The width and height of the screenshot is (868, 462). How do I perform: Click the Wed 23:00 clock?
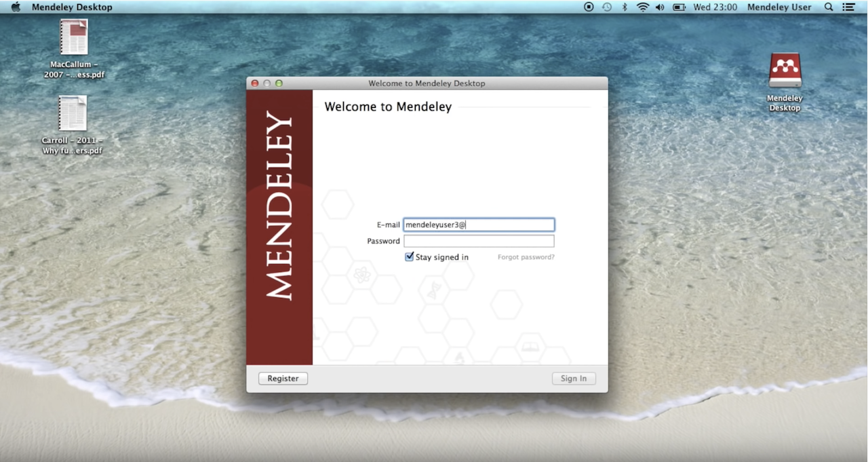(x=715, y=7)
